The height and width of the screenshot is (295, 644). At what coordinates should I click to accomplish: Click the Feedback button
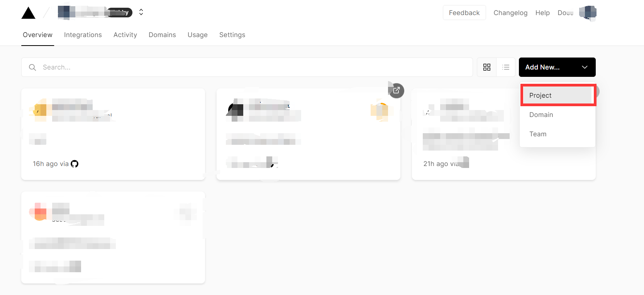tap(464, 13)
